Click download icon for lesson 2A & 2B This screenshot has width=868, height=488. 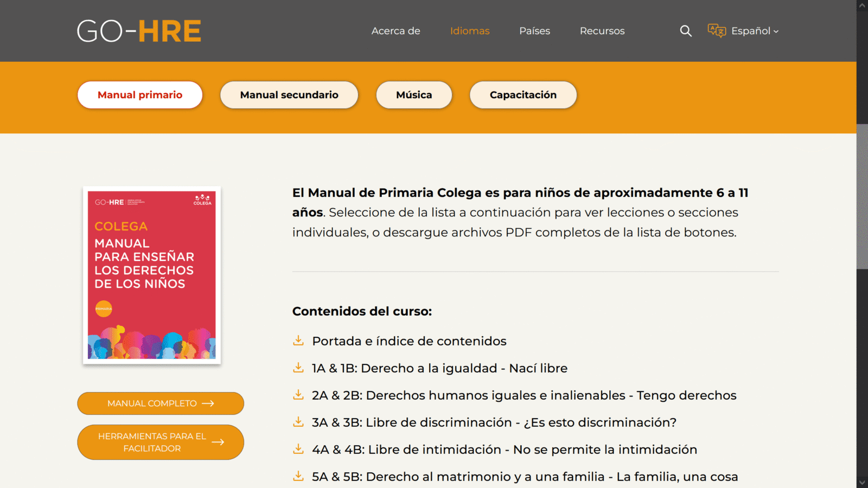point(298,395)
